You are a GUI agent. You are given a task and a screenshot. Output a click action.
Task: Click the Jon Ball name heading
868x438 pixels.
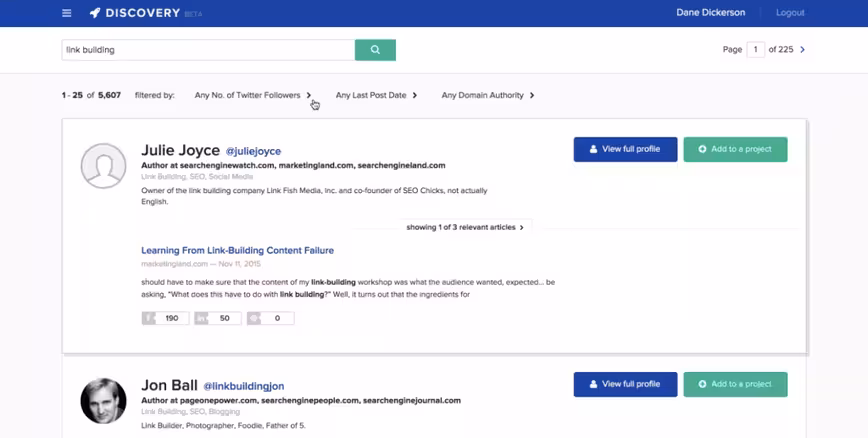pos(169,385)
